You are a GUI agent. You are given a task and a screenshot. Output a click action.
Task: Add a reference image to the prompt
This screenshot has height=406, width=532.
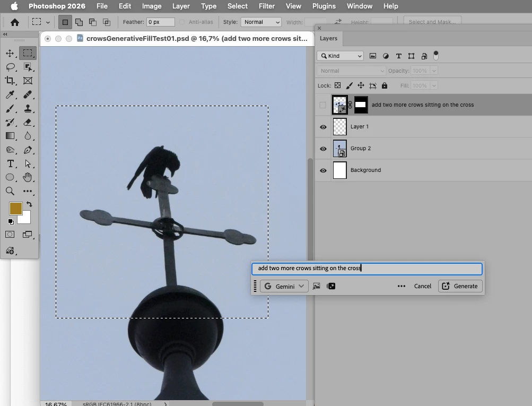tap(316, 286)
